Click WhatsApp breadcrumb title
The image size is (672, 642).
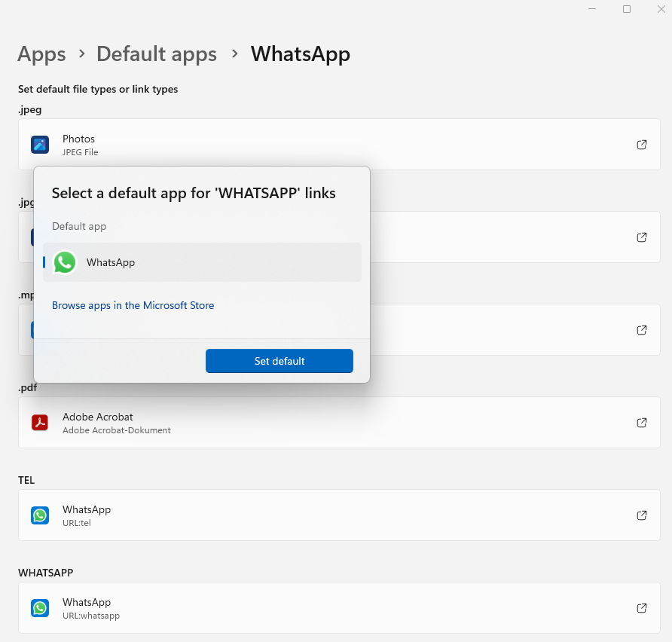[x=301, y=54]
